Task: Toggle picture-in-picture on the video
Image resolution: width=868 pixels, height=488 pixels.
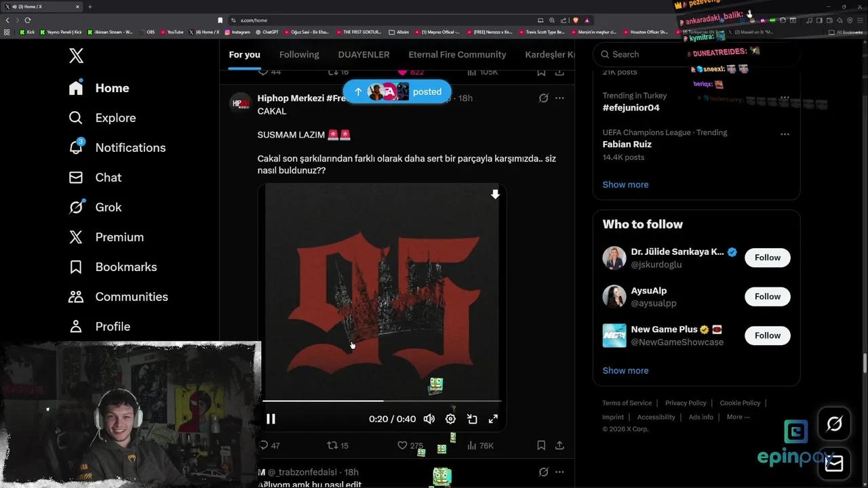Action: click(472, 419)
